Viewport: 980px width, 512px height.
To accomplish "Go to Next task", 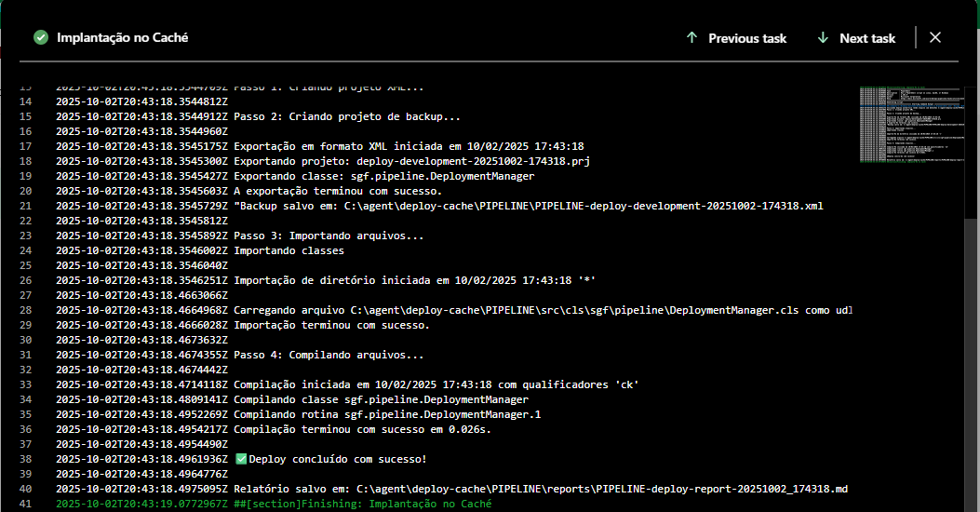I will 866,38.
